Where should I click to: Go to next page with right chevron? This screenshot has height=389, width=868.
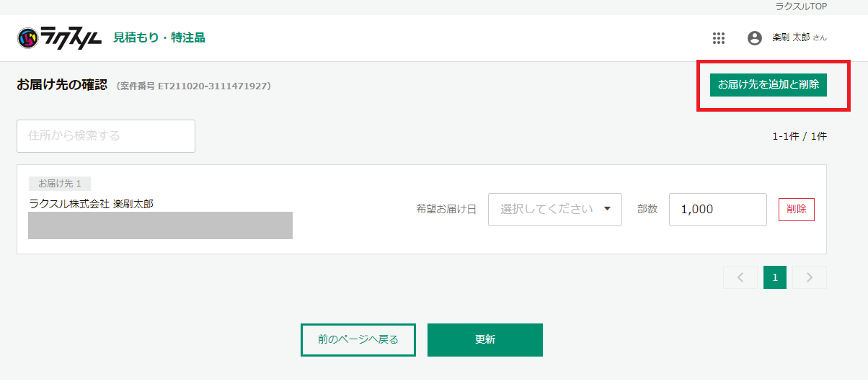coord(809,277)
